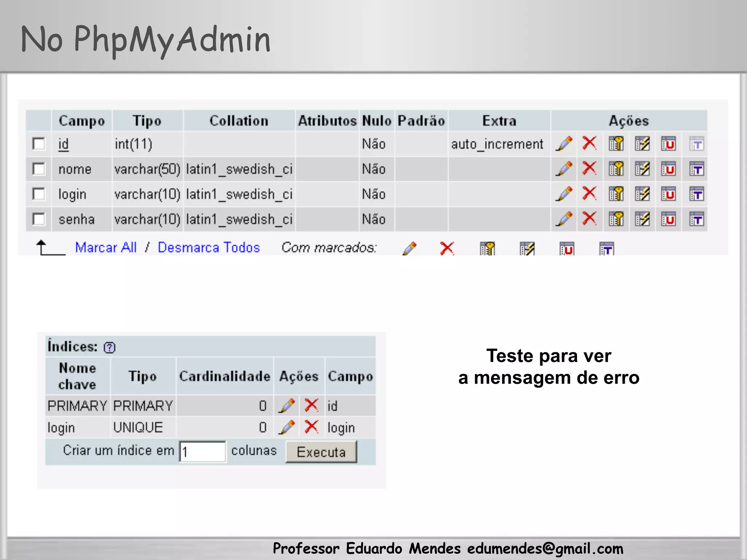
Task: Drop the login field with red X
Action: pos(589,194)
